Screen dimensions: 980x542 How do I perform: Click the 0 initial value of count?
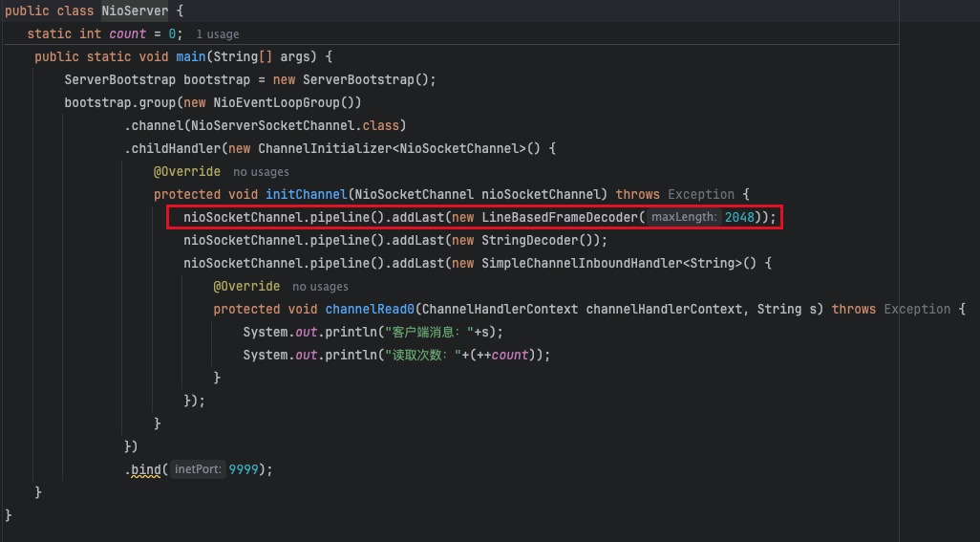(172, 33)
